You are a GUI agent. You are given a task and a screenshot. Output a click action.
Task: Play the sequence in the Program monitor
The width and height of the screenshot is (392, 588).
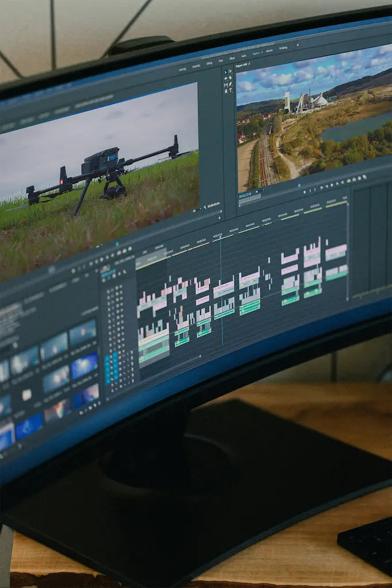[332, 185]
